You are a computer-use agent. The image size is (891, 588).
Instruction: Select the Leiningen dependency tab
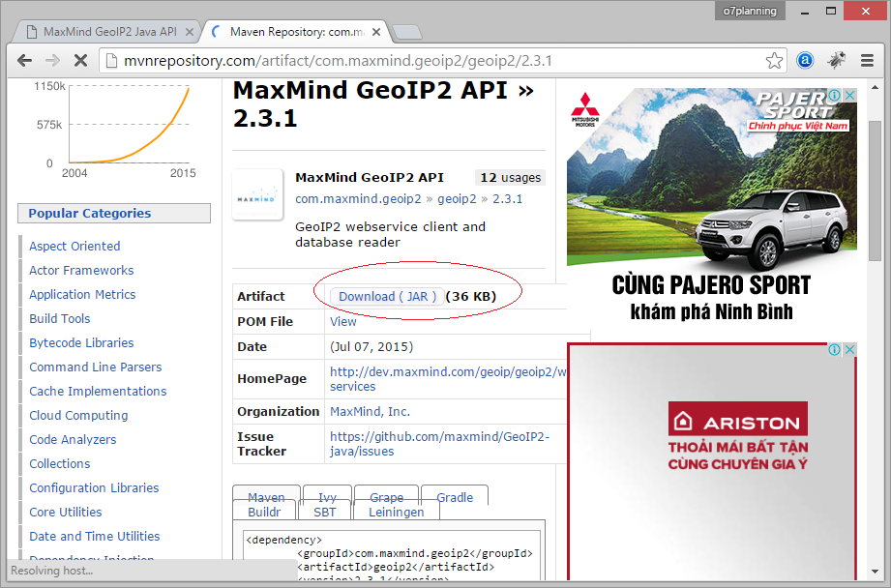(x=396, y=512)
